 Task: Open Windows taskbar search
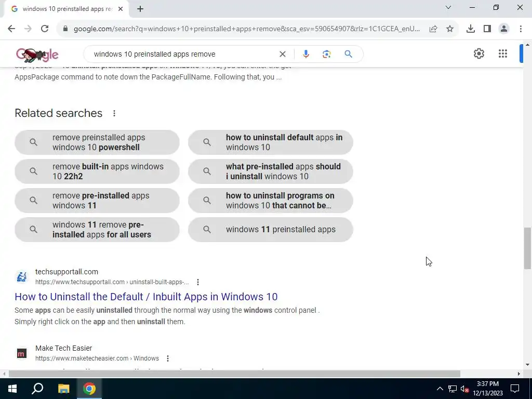click(x=37, y=389)
